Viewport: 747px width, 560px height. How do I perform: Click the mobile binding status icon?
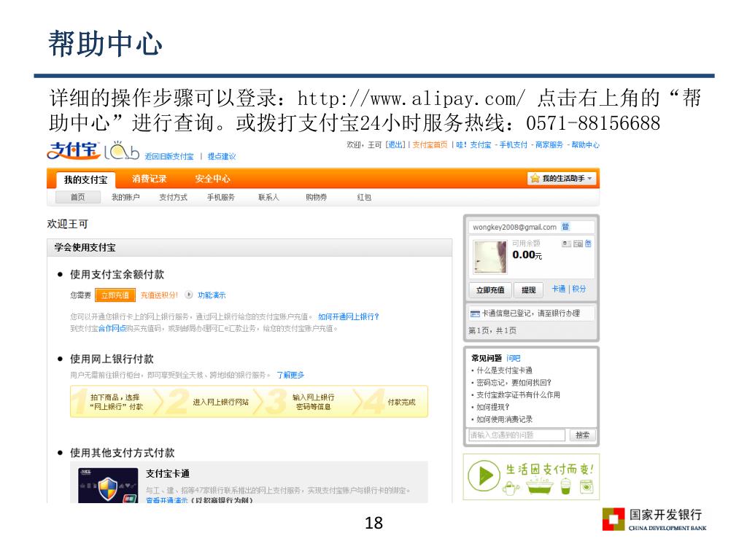click(x=589, y=244)
